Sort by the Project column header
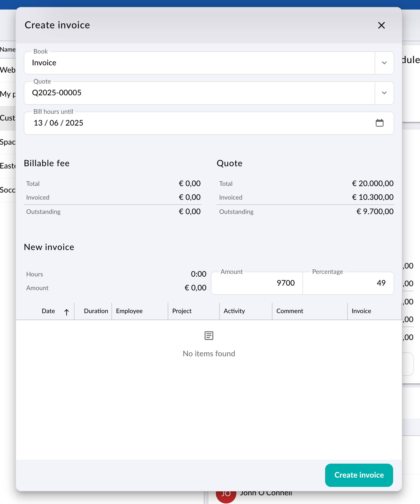The image size is (420, 504). pos(182,311)
